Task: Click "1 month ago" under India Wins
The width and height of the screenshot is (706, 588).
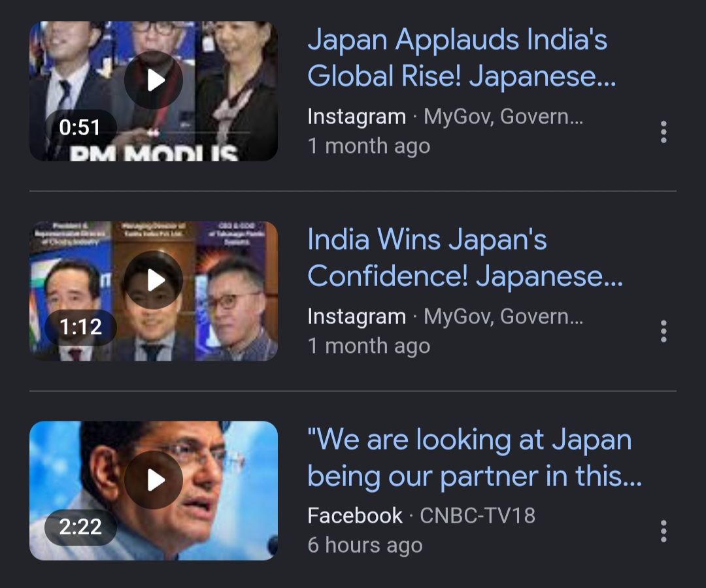Action: pyautogui.click(x=369, y=346)
